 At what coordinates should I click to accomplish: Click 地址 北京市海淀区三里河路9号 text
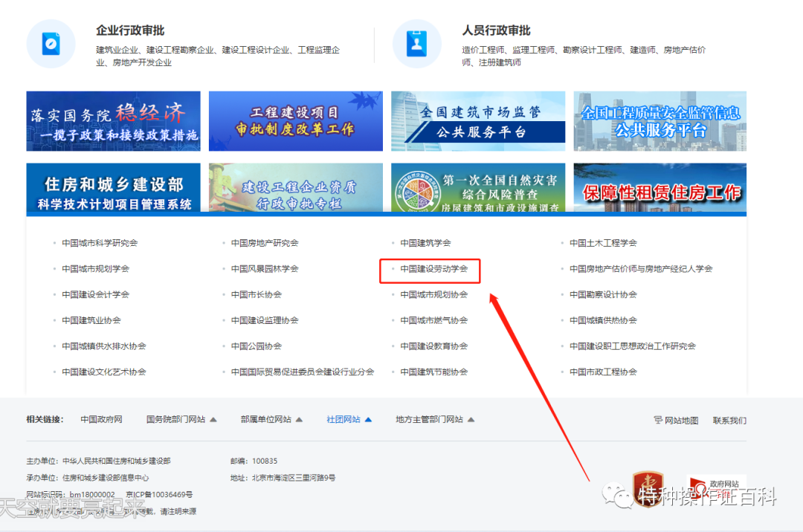click(283, 478)
